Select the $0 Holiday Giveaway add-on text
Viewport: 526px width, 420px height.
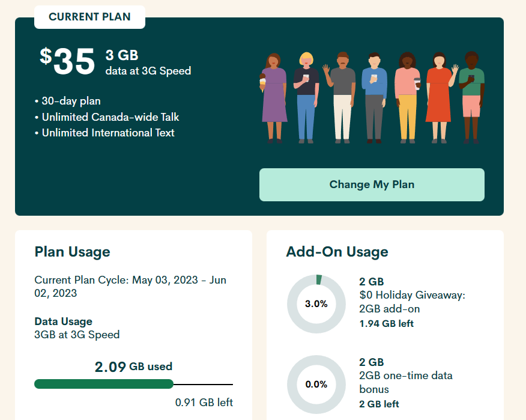click(412, 302)
